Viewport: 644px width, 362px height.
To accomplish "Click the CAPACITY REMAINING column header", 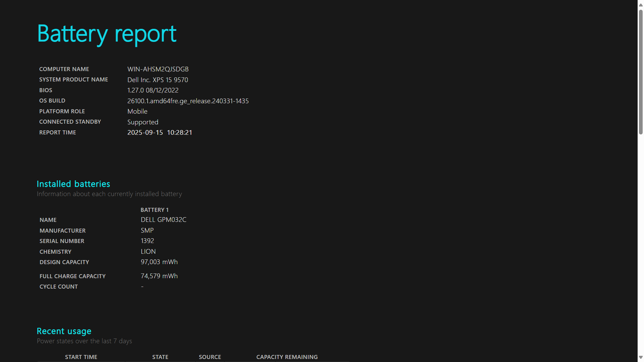I will [287, 357].
